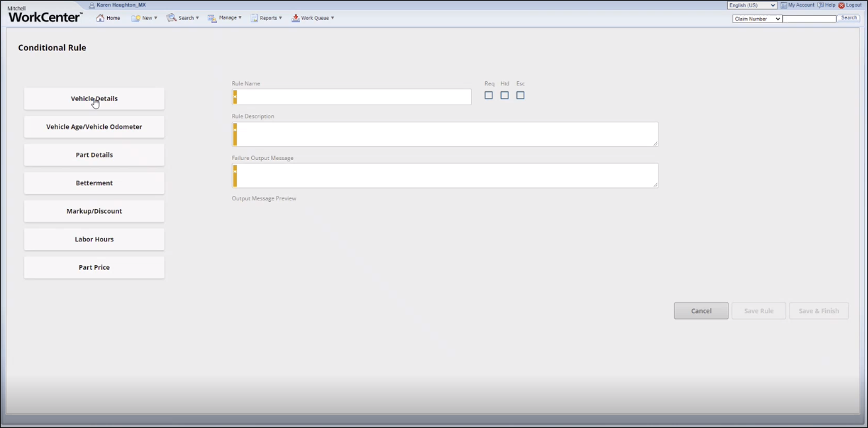Viewport: 868px width, 428px height.
Task: Check the Esc checkbox
Action: pyautogui.click(x=520, y=95)
